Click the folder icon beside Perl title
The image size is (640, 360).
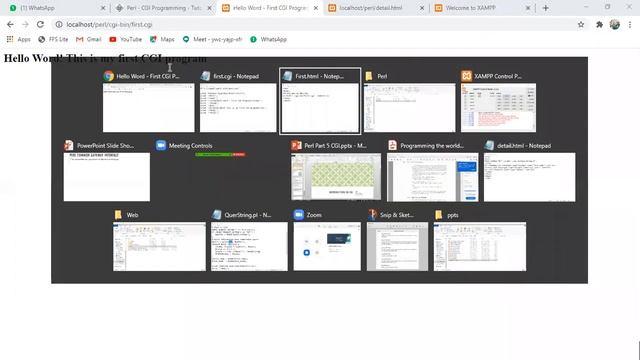click(369, 76)
